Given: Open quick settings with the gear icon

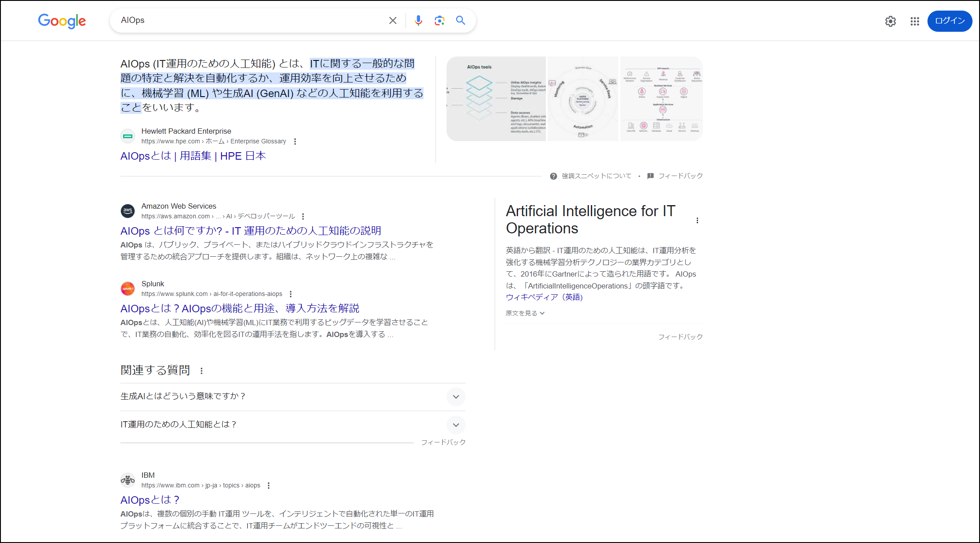Looking at the screenshot, I should point(890,21).
